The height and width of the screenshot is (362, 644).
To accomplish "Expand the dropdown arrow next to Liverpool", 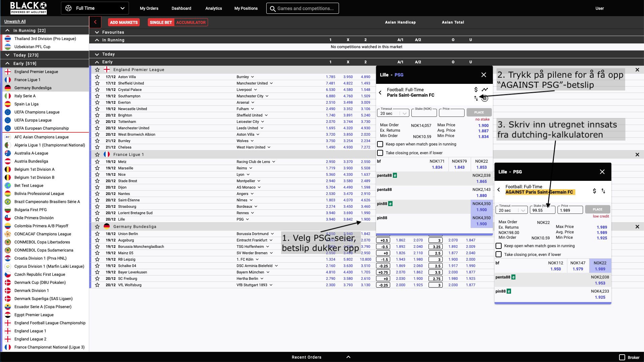I will 255,90.
